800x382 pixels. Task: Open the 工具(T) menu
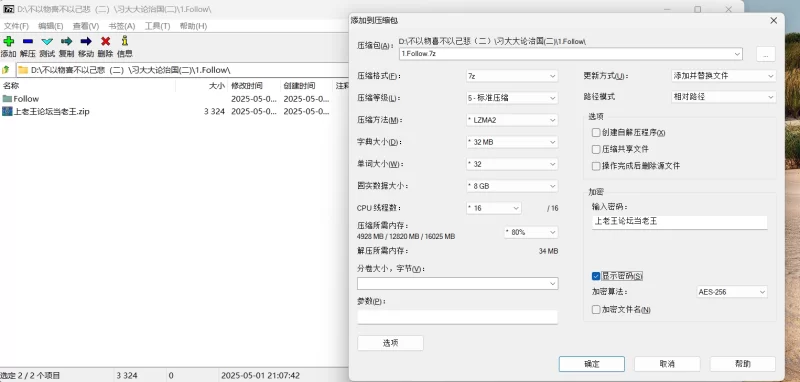pos(157,26)
